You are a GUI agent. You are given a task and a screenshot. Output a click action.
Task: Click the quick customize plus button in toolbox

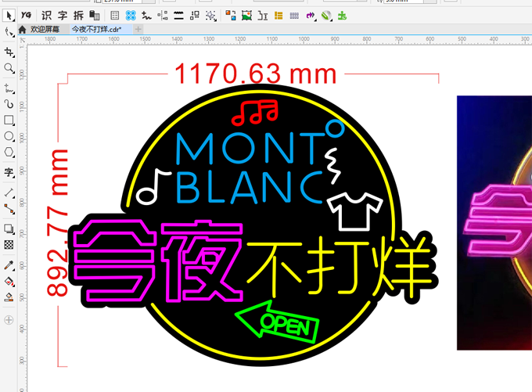(x=9, y=320)
